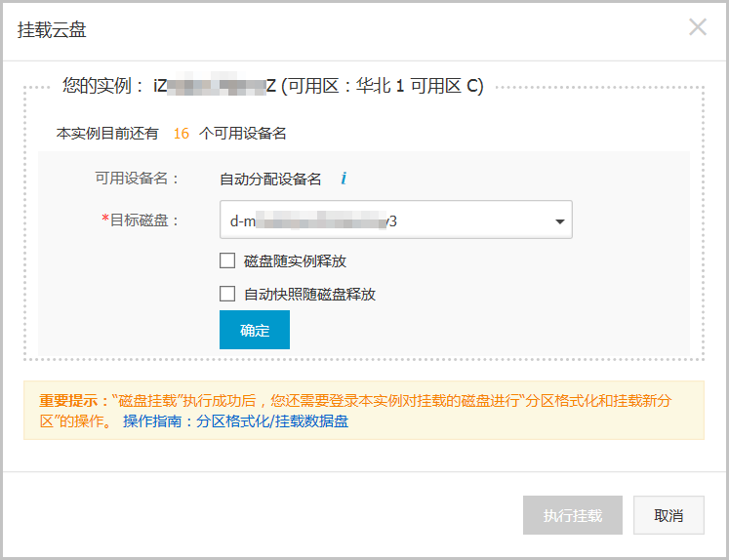The image size is (729, 560).
Task: Click the orange number 16
Action: click(x=181, y=133)
